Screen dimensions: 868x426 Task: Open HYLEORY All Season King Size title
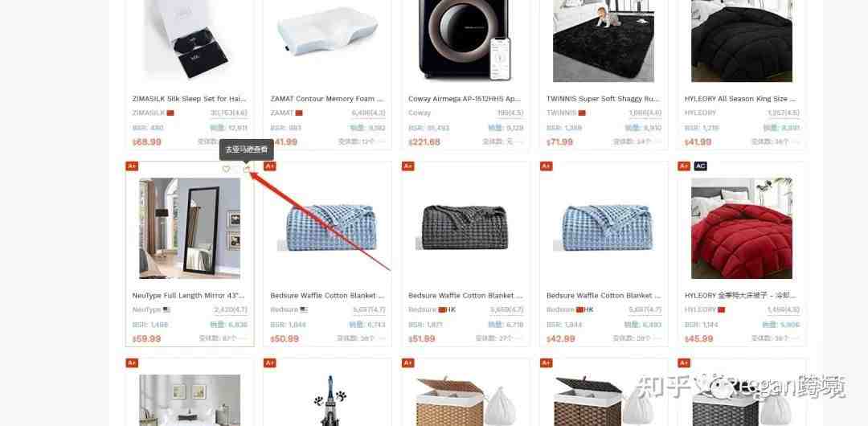click(741, 99)
